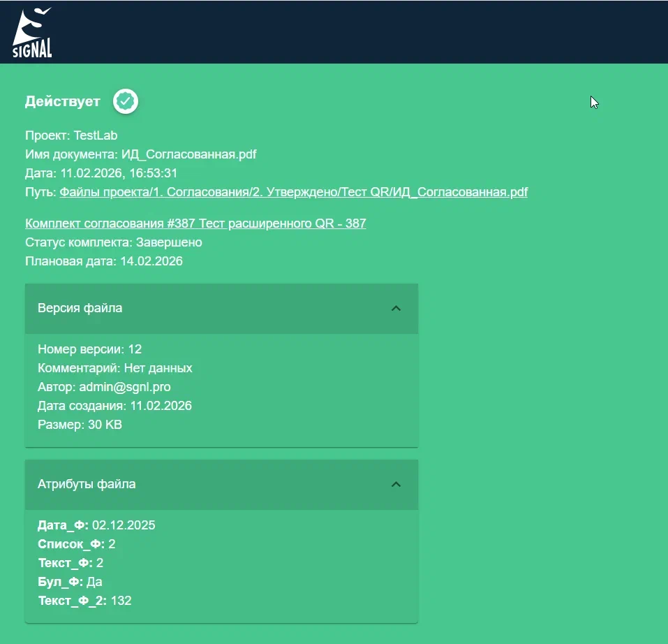Click the verified checkmark badge icon

point(126,101)
